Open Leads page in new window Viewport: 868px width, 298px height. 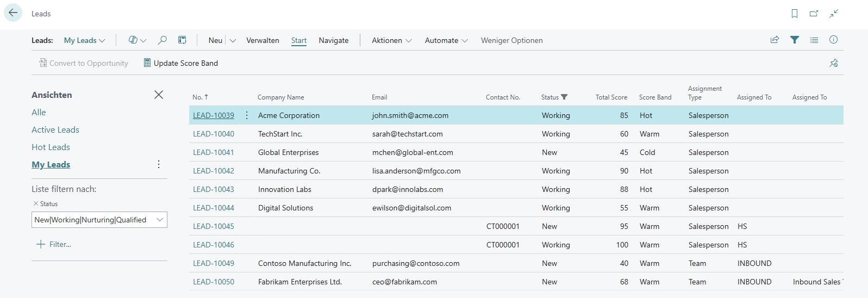click(814, 14)
